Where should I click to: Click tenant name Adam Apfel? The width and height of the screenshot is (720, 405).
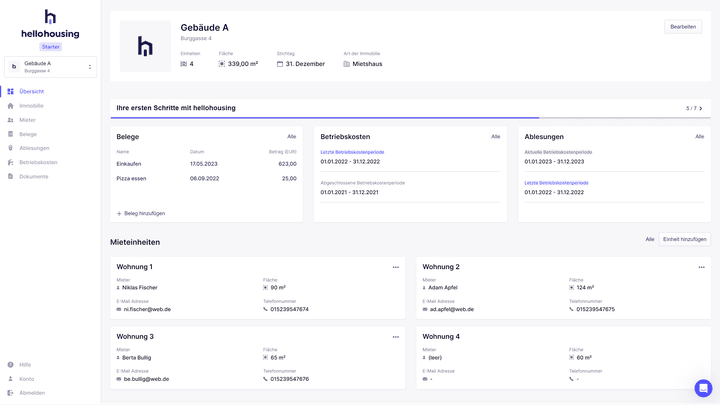click(443, 287)
